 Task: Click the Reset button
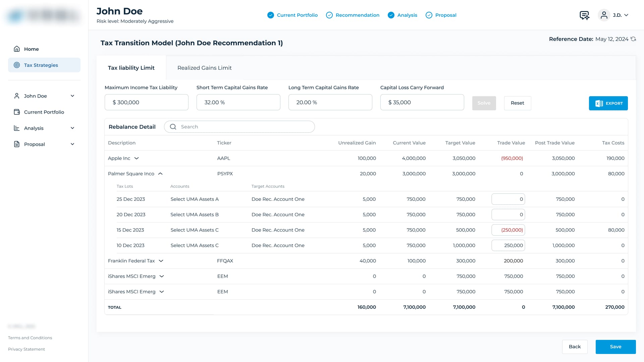click(x=518, y=103)
